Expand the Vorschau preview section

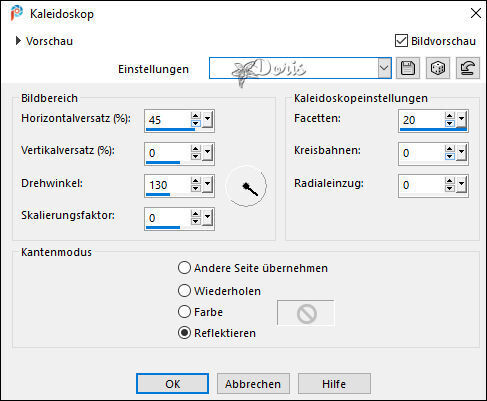18,41
